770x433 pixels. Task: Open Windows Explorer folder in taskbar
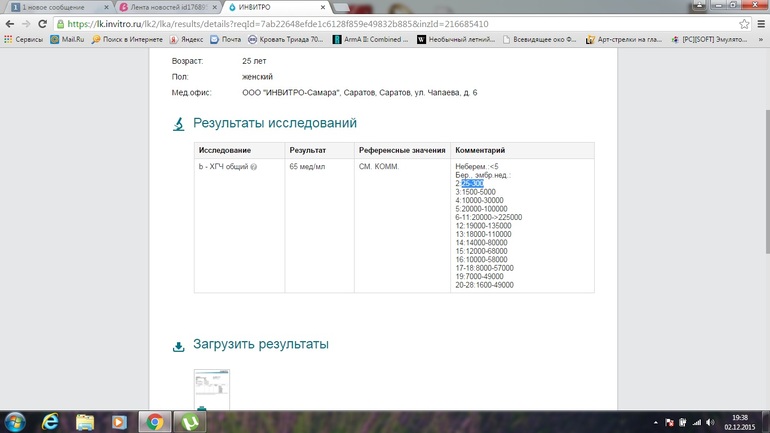84,421
